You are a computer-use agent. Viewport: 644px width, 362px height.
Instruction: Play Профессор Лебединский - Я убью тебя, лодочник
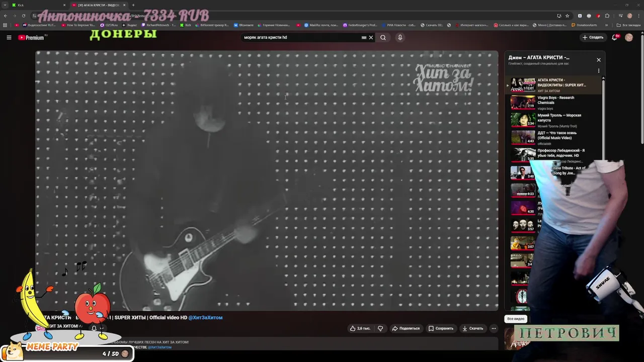[553, 155]
